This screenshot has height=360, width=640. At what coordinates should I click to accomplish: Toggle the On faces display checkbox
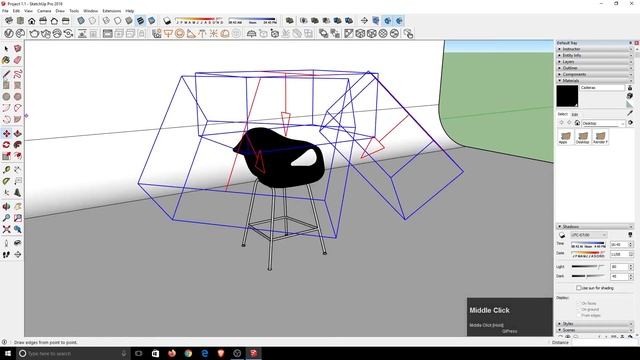(x=578, y=303)
